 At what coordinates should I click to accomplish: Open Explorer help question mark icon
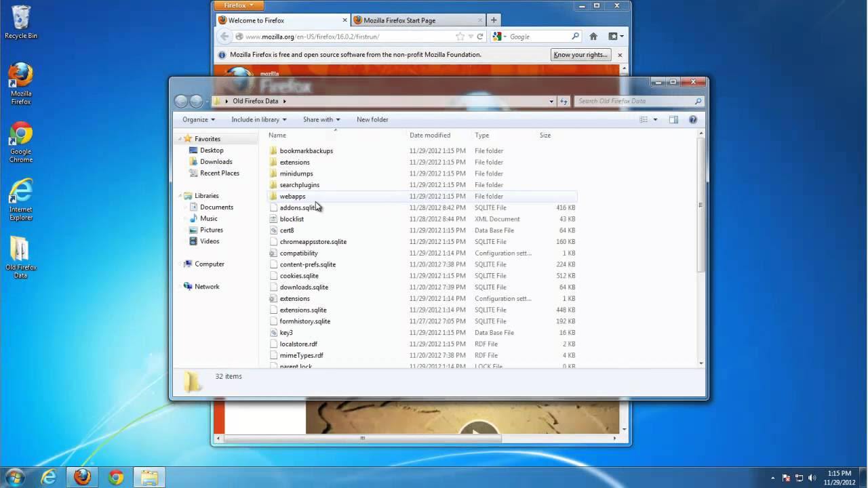[x=693, y=119]
